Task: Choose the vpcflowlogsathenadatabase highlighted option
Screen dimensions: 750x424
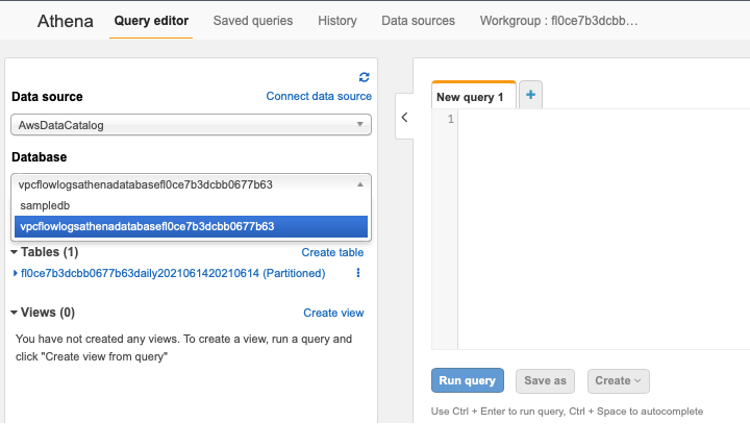Action: coord(191,226)
